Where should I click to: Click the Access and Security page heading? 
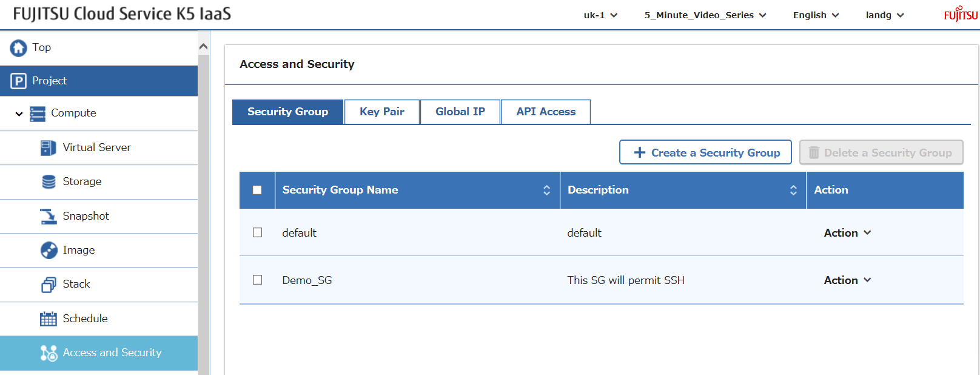point(297,64)
